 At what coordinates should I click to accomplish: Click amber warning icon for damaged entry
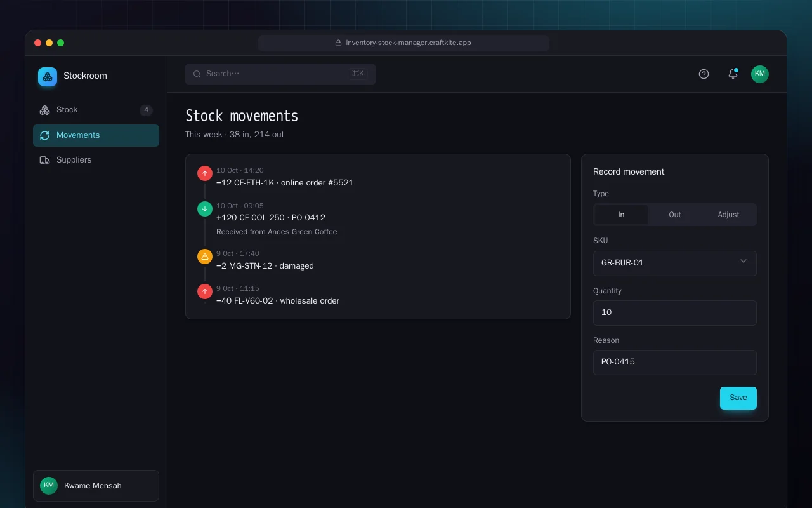click(205, 257)
